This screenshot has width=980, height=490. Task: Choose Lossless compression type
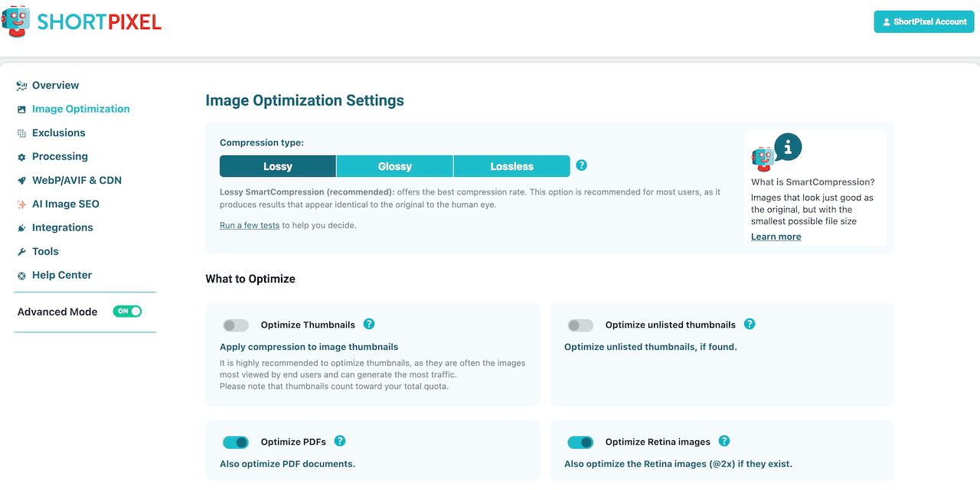pyautogui.click(x=511, y=166)
